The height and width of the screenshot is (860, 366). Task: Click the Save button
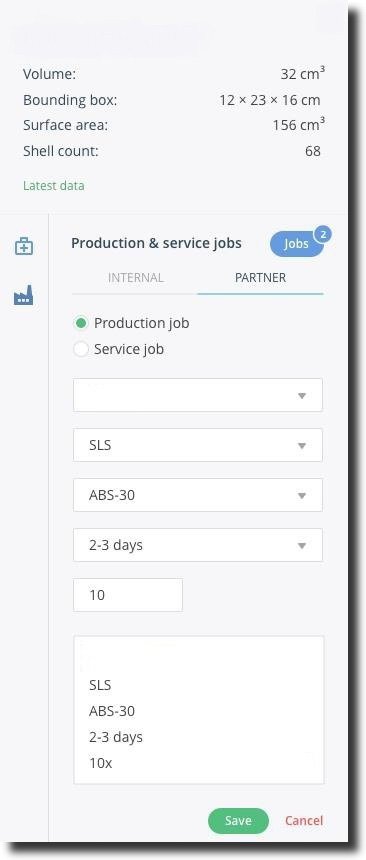(238, 821)
